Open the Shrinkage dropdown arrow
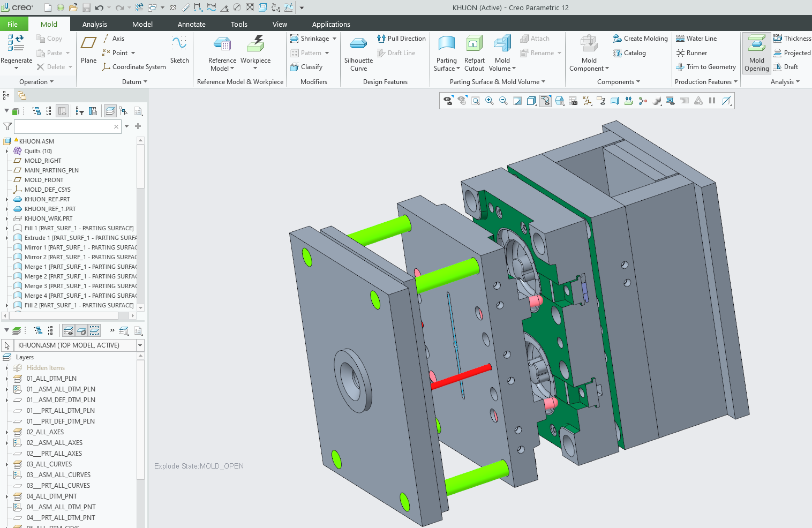Image resolution: width=812 pixels, height=528 pixels. click(x=334, y=39)
